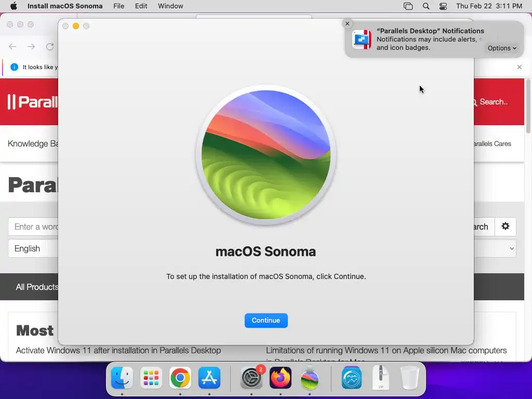Click the Enter a word search field
532x399 pixels.
[33, 227]
